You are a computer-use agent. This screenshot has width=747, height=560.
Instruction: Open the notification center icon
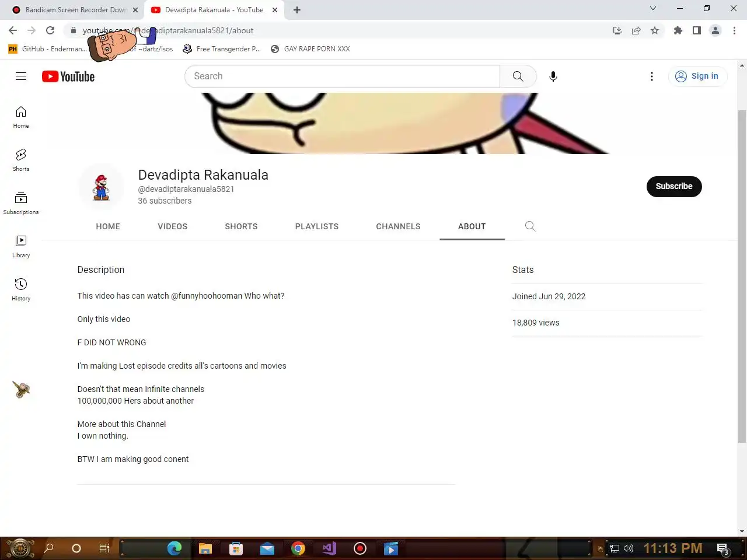[723, 549]
